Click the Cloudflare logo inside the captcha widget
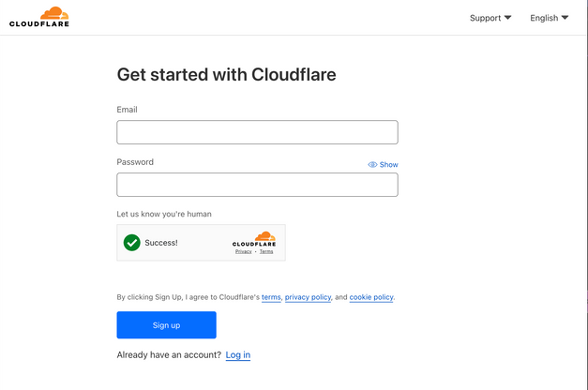The height and width of the screenshot is (390, 588). tap(254, 239)
